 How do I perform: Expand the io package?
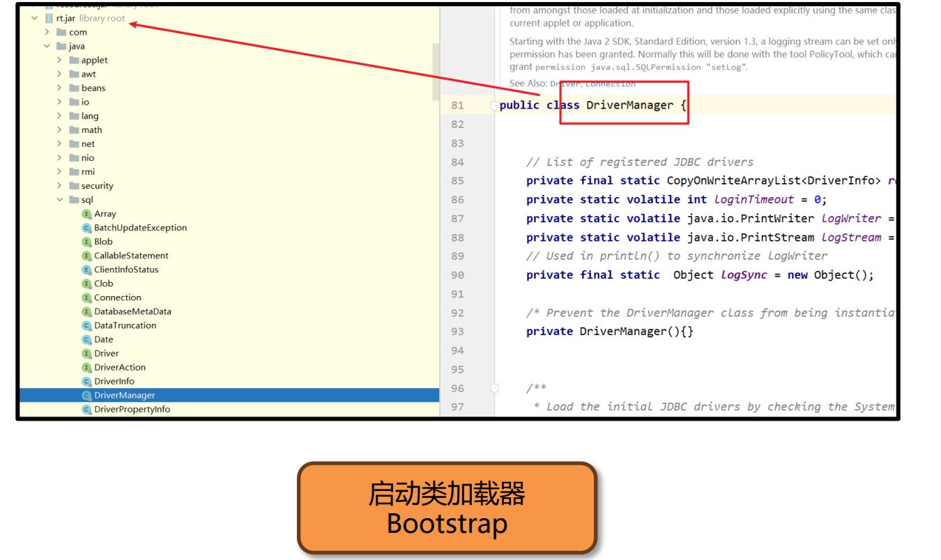[x=60, y=102]
